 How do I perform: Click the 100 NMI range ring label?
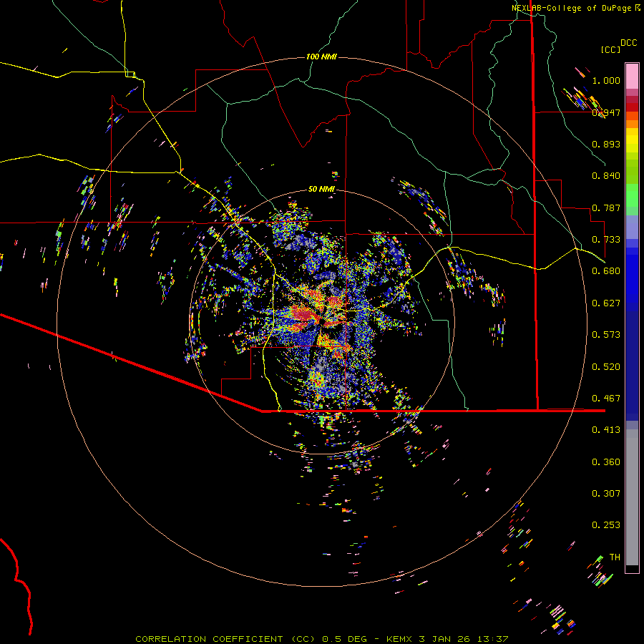(x=321, y=57)
